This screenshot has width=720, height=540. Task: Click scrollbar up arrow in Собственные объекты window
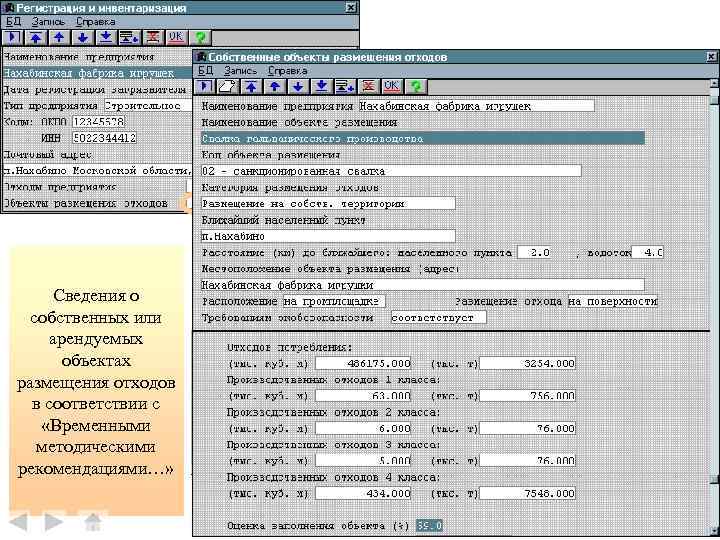coord(714,83)
